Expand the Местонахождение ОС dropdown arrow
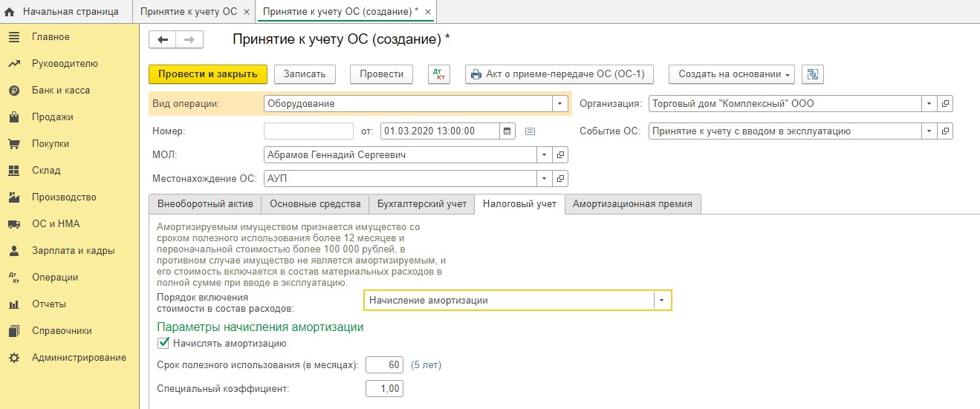Viewport: 980px width, 409px height. (544, 179)
